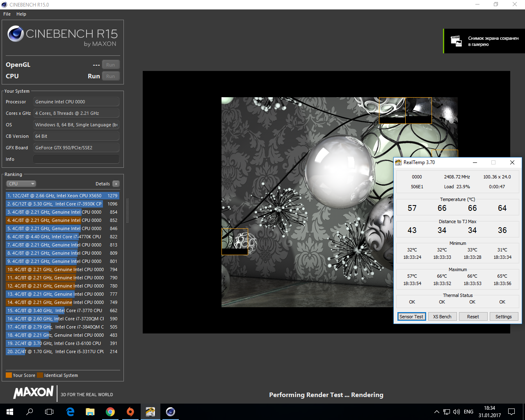Show hidden system tray icons chevron
525x420 pixels.
tap(436, 412)
